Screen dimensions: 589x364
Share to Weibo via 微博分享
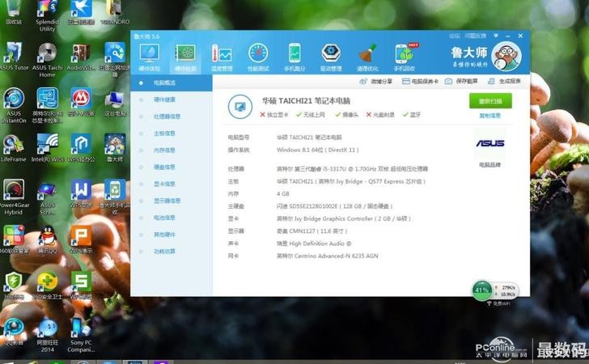[375, 81]
